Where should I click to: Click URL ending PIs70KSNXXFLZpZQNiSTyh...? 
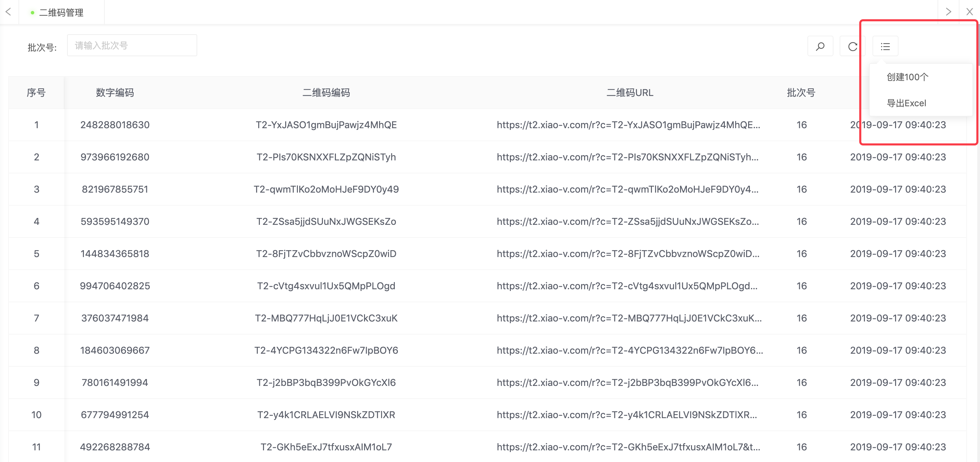(628, 157)
